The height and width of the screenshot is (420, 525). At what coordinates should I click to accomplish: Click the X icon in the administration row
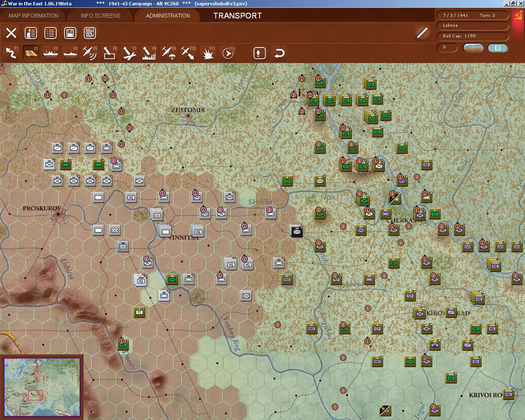11,33
